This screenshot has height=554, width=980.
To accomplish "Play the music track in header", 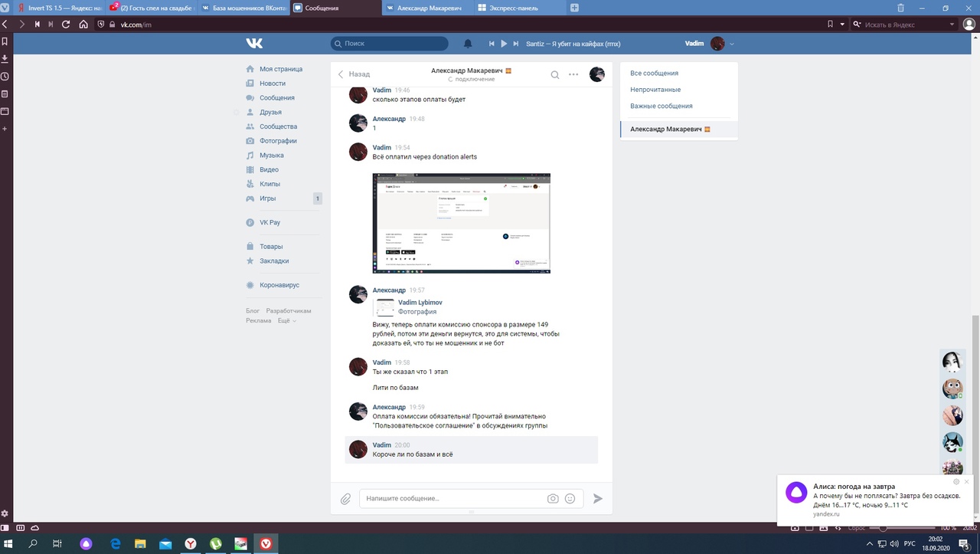I will [504, 44].
